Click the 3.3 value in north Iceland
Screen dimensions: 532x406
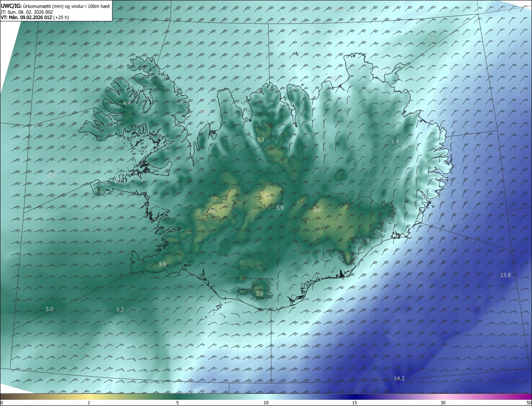point(260,140)
